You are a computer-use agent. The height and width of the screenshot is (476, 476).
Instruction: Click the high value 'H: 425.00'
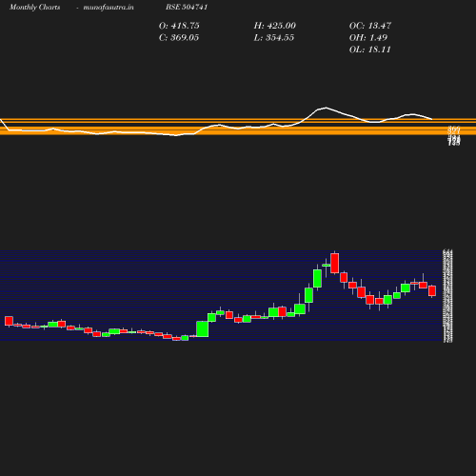275,26
